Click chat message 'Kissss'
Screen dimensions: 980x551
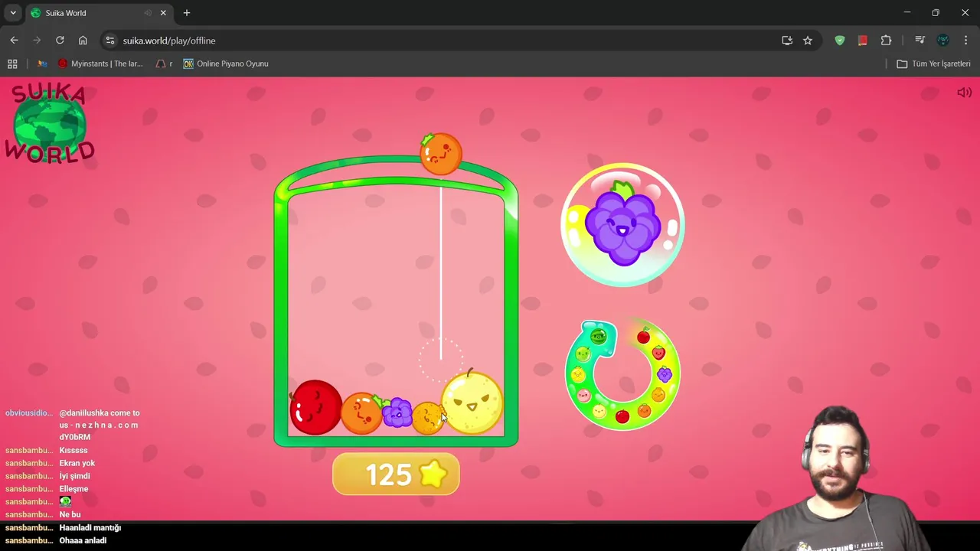click(73, 450)
